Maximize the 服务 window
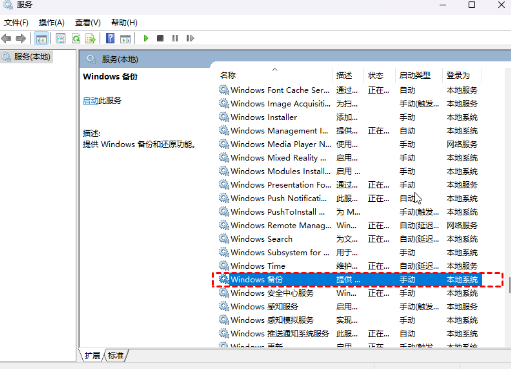This screenshot has width=511, height=369. 471,5
